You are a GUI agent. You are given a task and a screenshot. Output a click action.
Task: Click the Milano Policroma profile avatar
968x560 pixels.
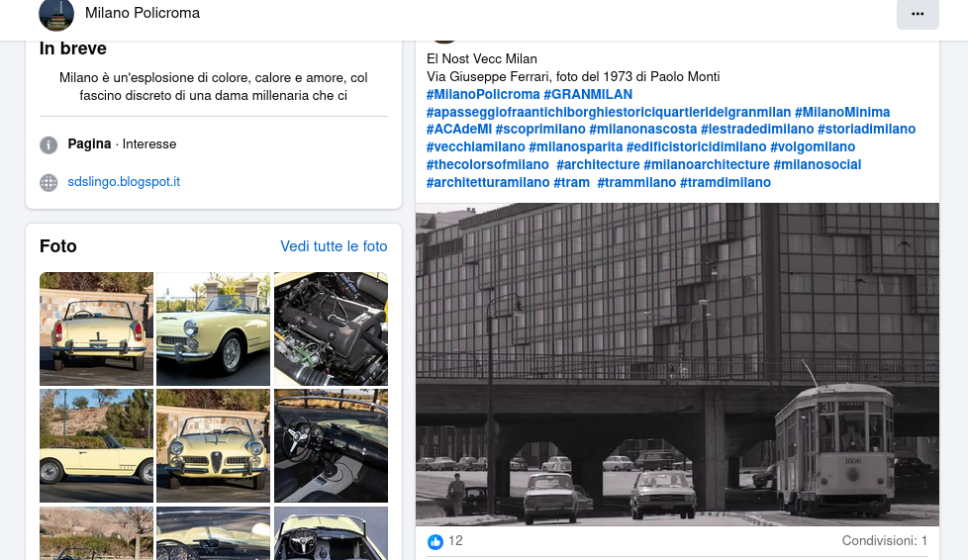pyautogui.click(x=56, y=14)
